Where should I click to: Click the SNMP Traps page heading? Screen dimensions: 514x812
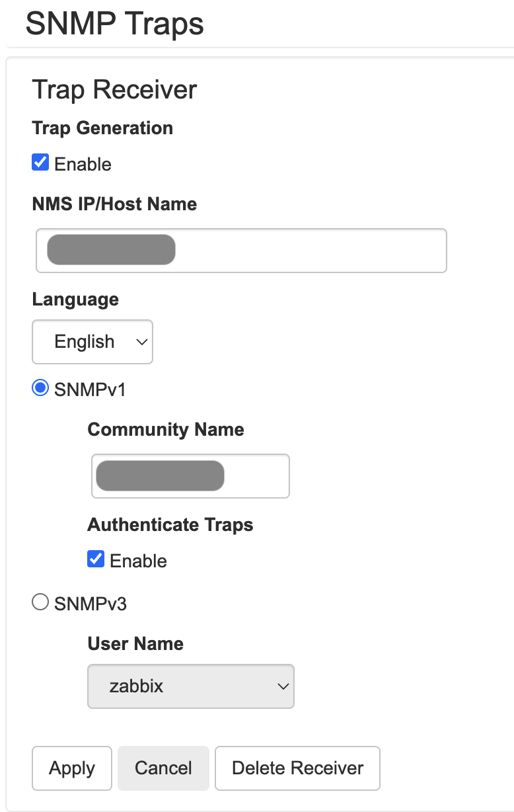pyautogui.click(x=114, y=24)
